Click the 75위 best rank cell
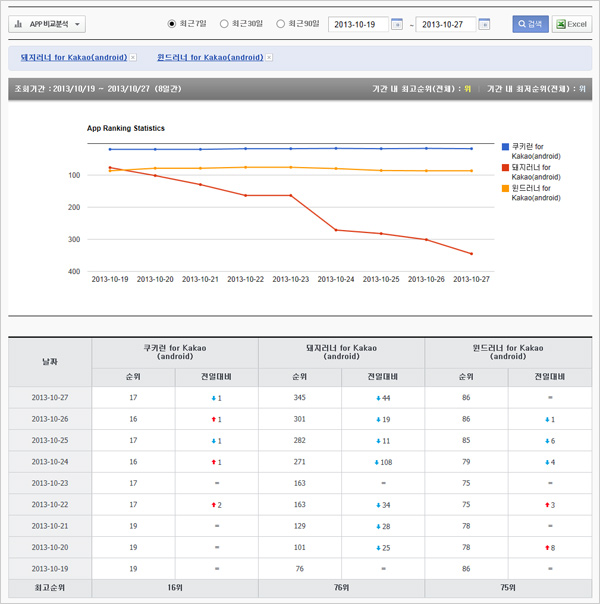 click(508, 588)
